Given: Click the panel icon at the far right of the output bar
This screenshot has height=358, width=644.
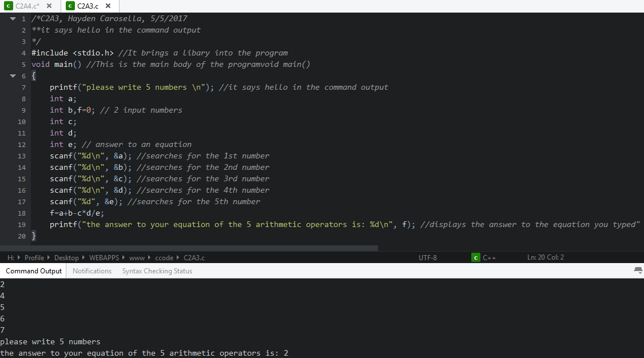Looking at the screenshot, I should [637, 271].
